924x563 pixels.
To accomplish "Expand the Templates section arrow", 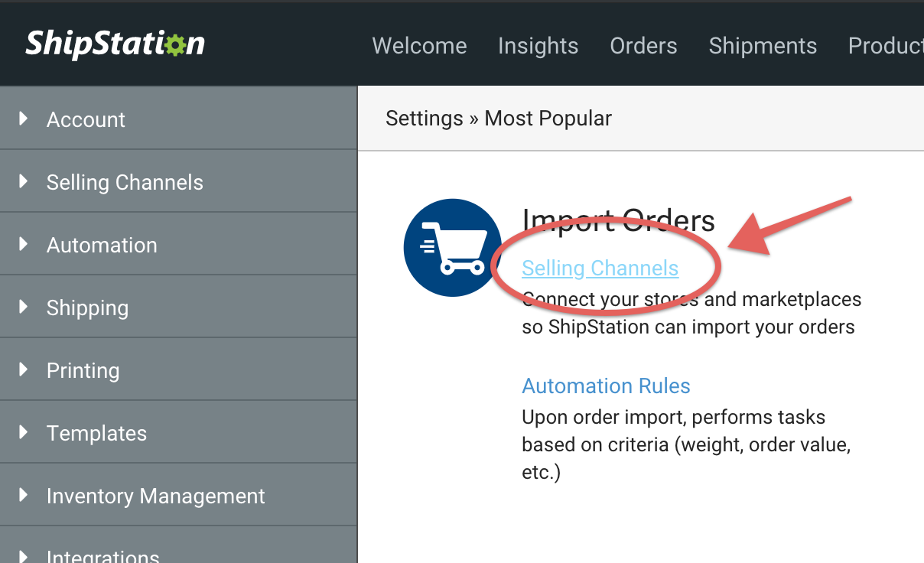I will (x=23, y=432).
